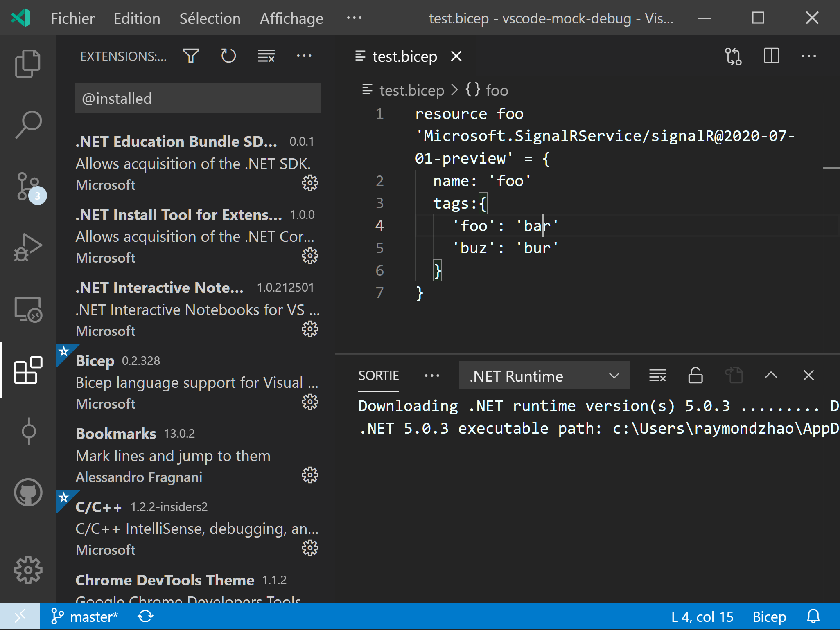Go to line via L 4, col 15
840x630 pixels.
pyautogui.click(x=702, y=616)
